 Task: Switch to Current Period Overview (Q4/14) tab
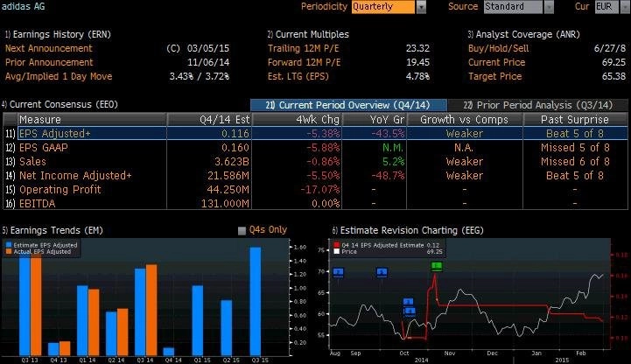[x=348, y=105]
